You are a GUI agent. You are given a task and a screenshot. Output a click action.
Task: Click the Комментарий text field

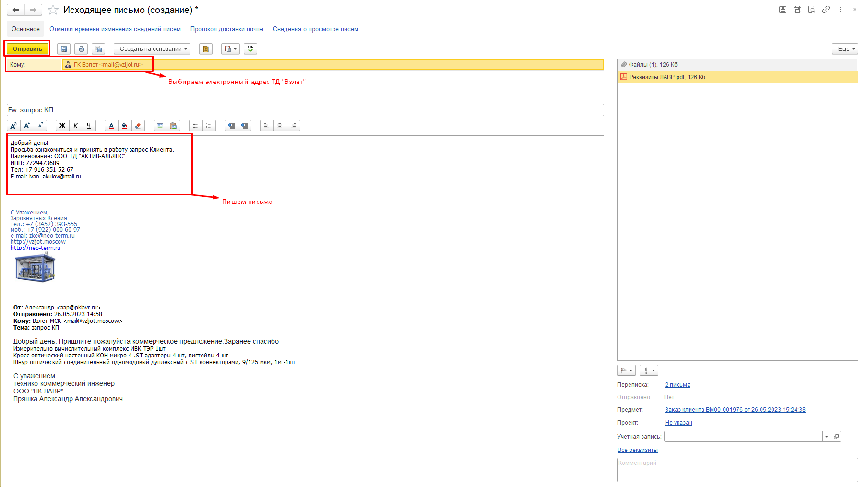(x=737, y=470)
